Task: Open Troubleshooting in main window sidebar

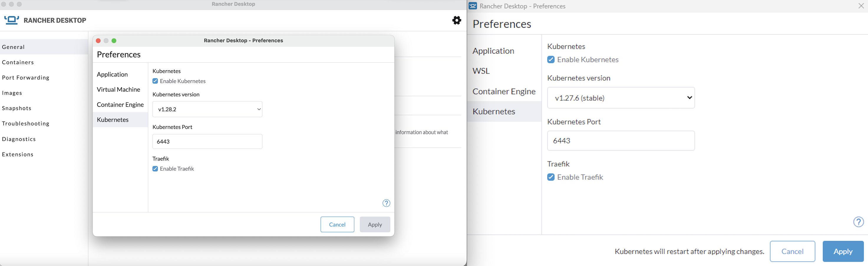Action: [x=44, y=124]
